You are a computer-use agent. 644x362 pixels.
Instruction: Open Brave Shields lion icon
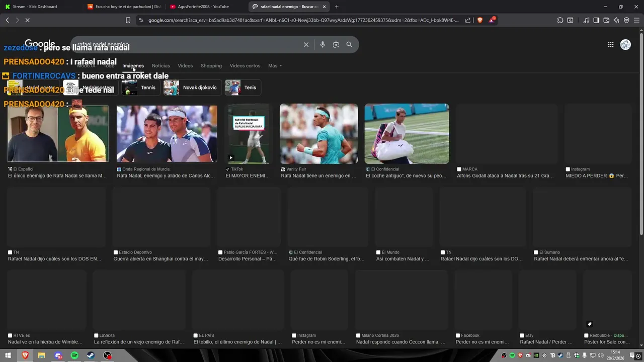click(x=479, y=20)
